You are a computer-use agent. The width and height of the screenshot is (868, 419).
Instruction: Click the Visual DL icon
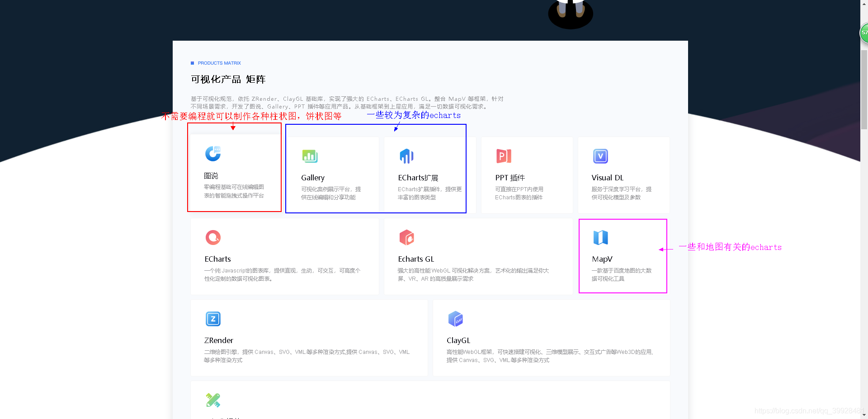[600, 156]
